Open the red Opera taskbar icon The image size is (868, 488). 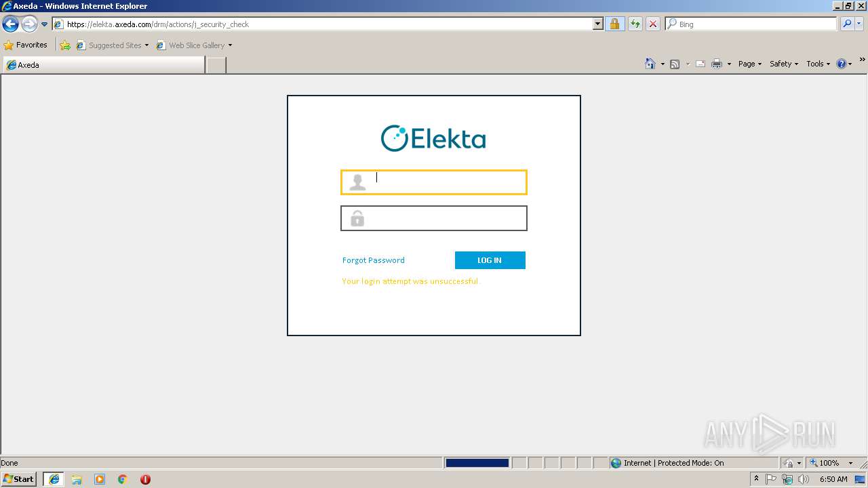tap(145, 479)
